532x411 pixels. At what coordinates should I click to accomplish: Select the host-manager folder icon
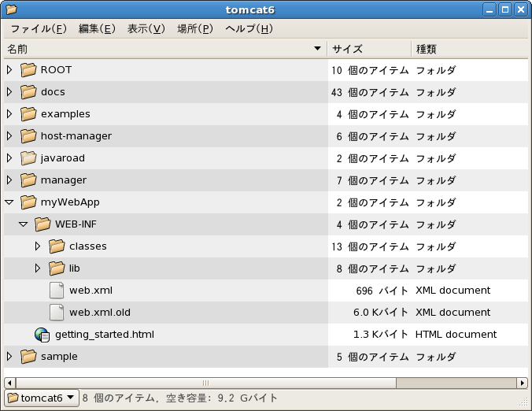28,136
